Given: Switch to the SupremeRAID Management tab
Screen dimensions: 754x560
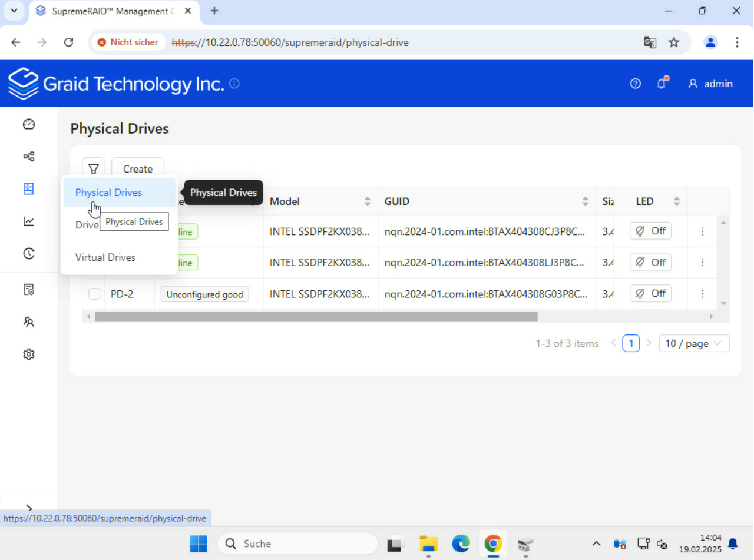Looking at the screenshot, I should [113, 11].
